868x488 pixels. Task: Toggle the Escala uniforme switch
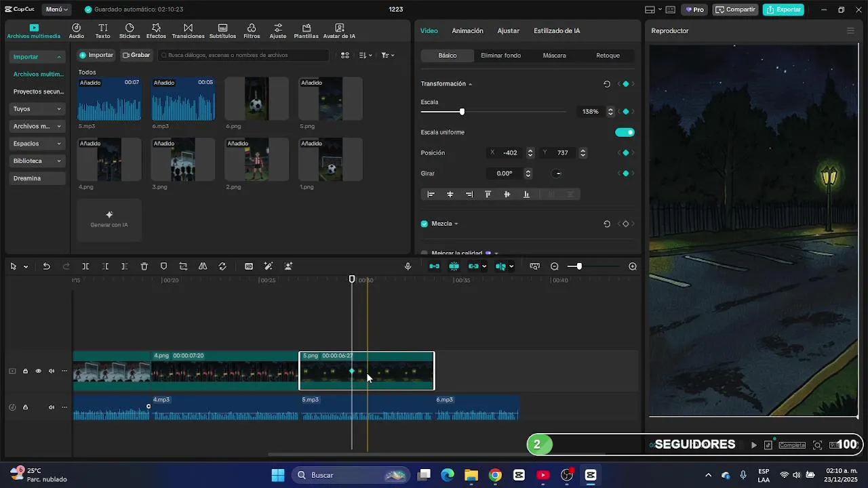[625, 132]
